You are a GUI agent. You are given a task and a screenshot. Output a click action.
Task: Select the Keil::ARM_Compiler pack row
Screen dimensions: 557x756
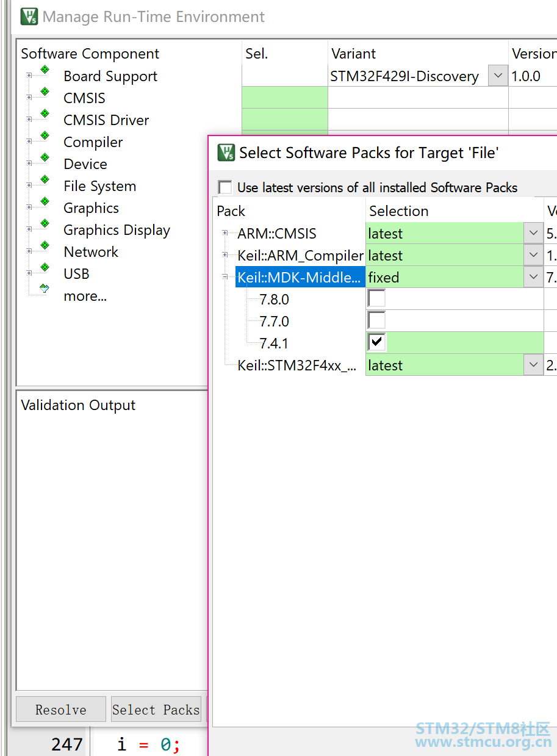tap(300, 256)
